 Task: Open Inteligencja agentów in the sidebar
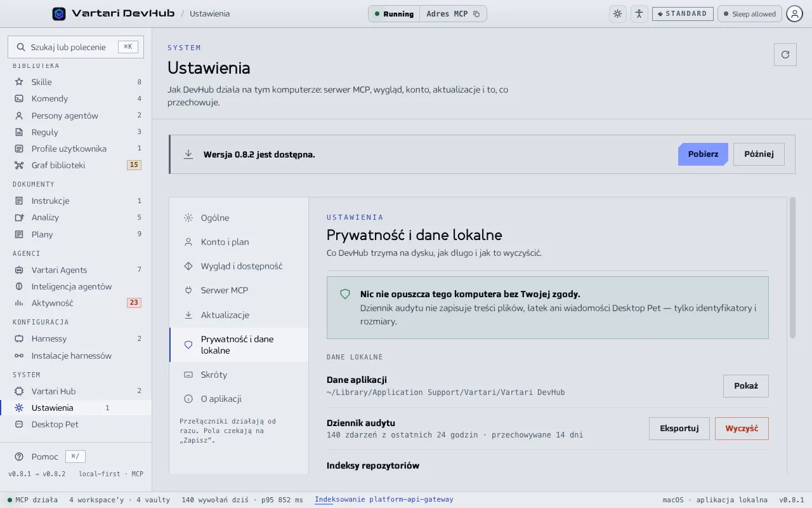(76, 286)
